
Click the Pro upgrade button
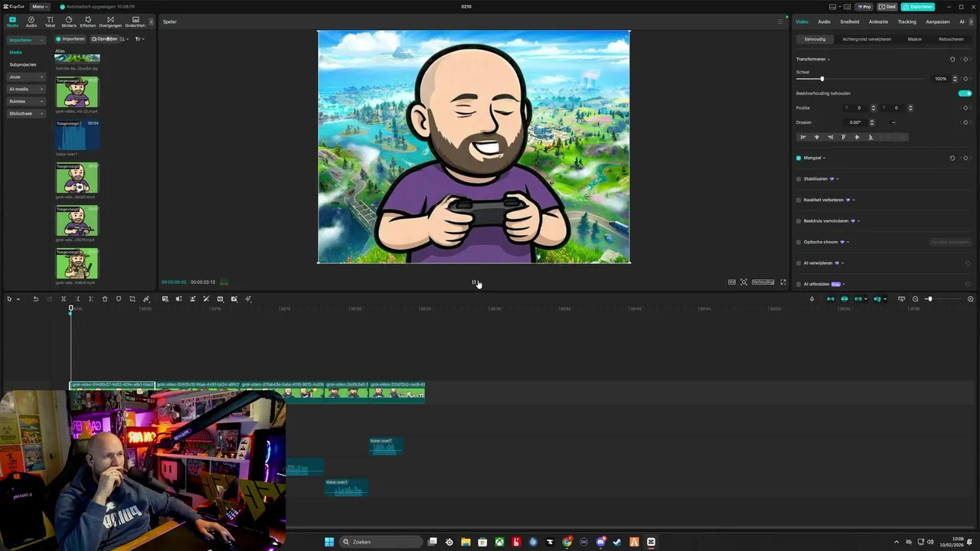click(865, 7)
